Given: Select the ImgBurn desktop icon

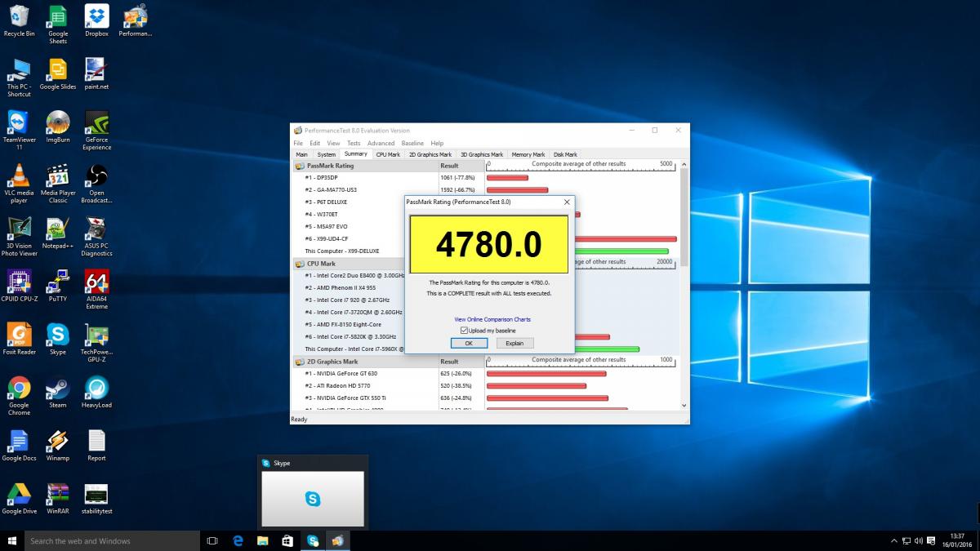Looking at the screenshot, I should click(57, 127).
